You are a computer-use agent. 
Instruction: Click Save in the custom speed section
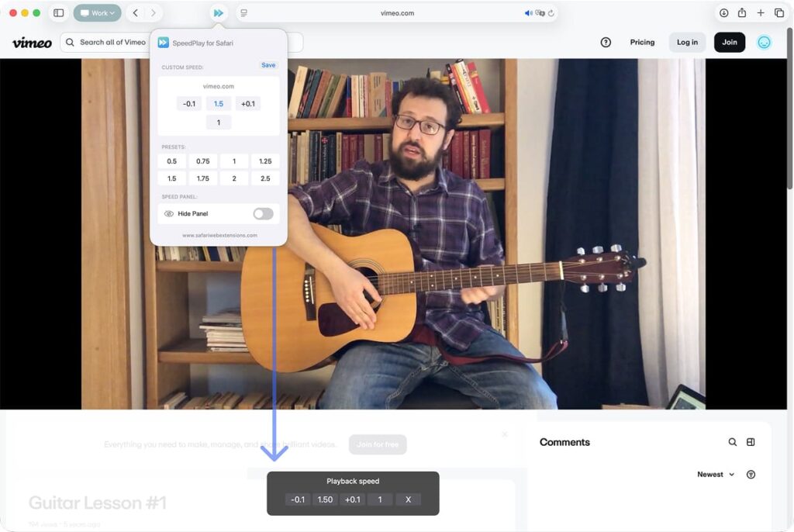pyautogui.click(x=268, y=65)
